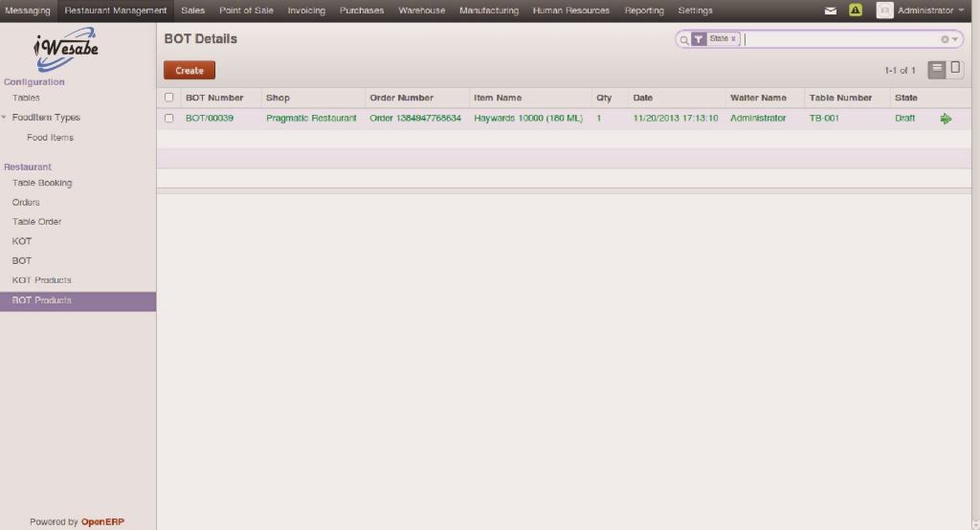Click the green arrow on BOT/00039 row

coord(946,119)
